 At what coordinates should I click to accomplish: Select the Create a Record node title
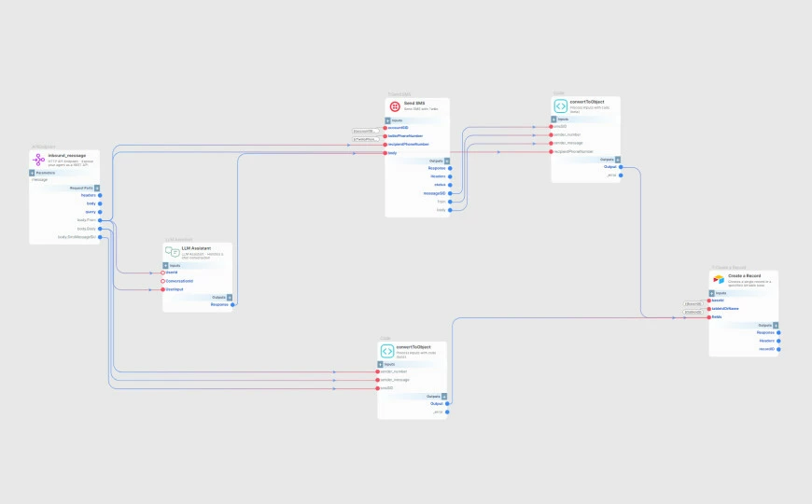[x=743, y=276]
